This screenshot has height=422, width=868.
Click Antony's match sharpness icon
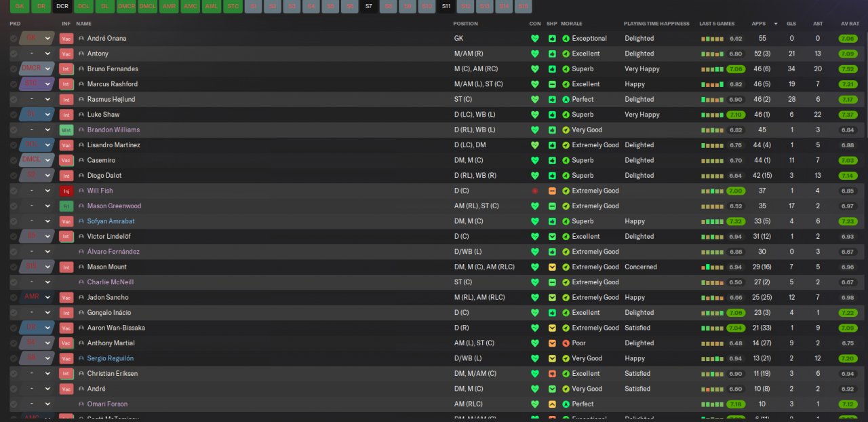[552, 54]
